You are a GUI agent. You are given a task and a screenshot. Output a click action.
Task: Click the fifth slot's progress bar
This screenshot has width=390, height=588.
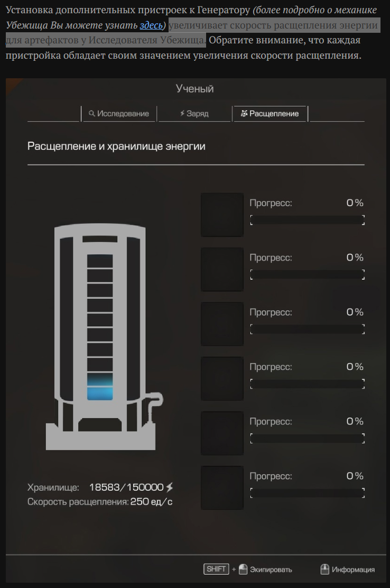click(308, 439)
